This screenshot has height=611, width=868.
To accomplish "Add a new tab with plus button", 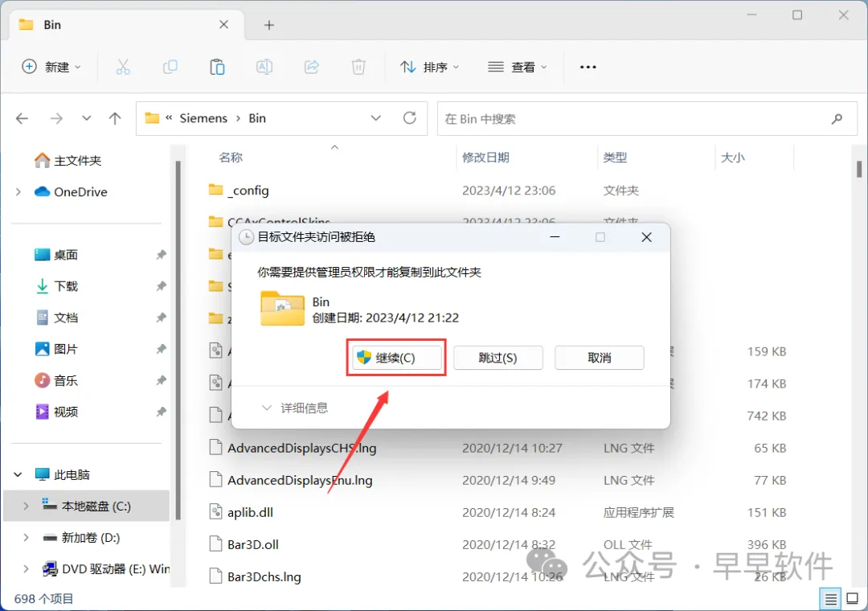I will (269, 25).
